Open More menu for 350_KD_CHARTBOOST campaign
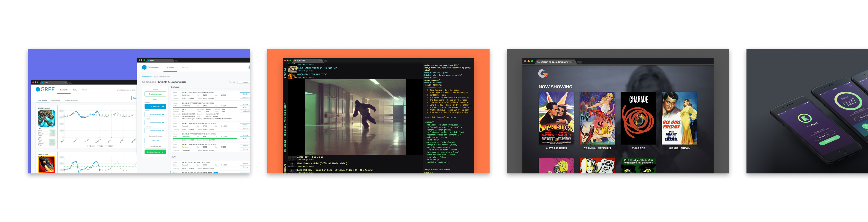Viewport: 868px width, 222px height. pyautogui.click(x=245, y=128)
